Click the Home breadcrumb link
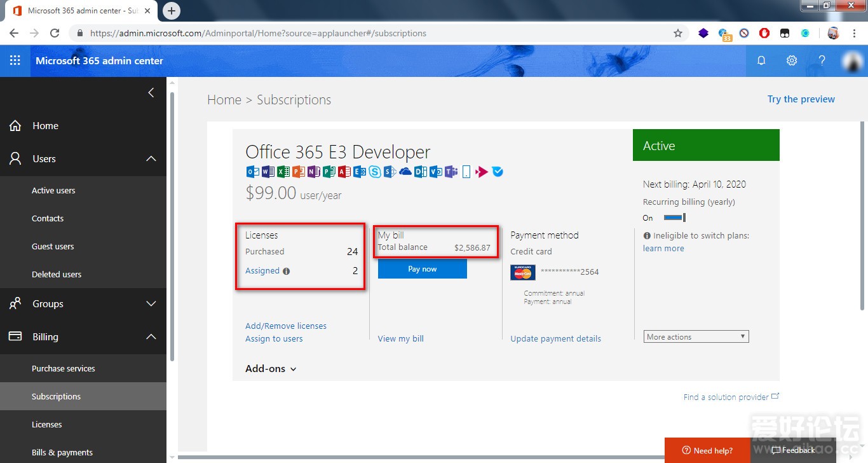 tap(224, 100)
